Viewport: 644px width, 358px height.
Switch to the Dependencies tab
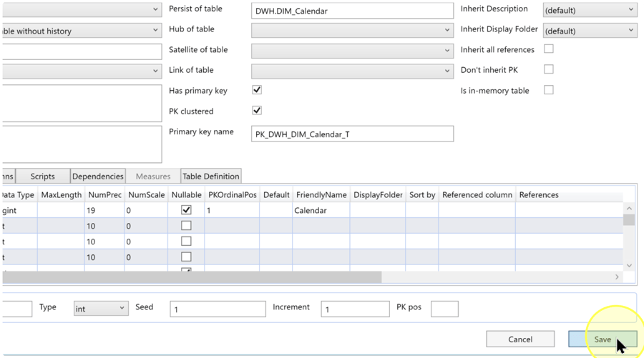(98, 176)
